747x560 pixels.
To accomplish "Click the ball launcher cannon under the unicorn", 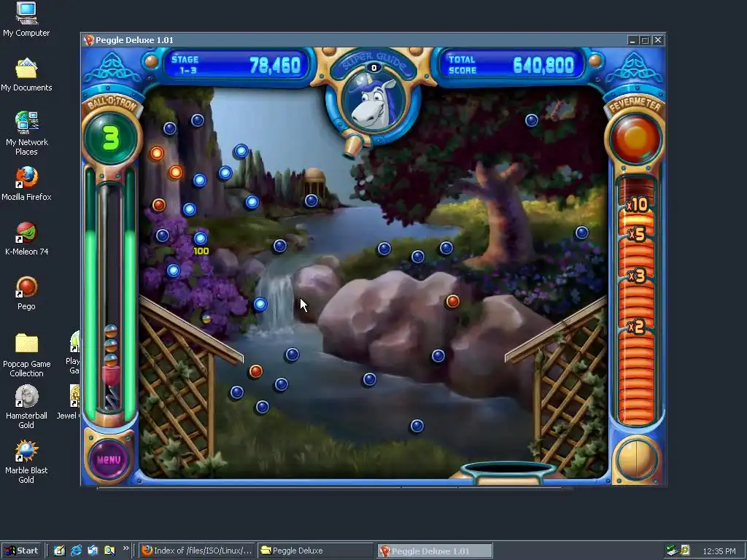I will (x=354, y=147).
